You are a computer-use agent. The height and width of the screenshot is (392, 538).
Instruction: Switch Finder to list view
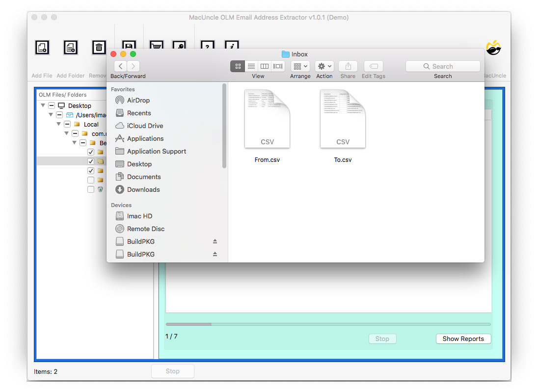coord(251,66)
